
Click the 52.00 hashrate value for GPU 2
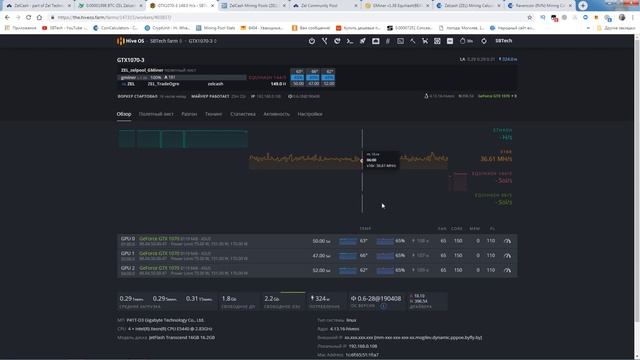coord(321,270)
